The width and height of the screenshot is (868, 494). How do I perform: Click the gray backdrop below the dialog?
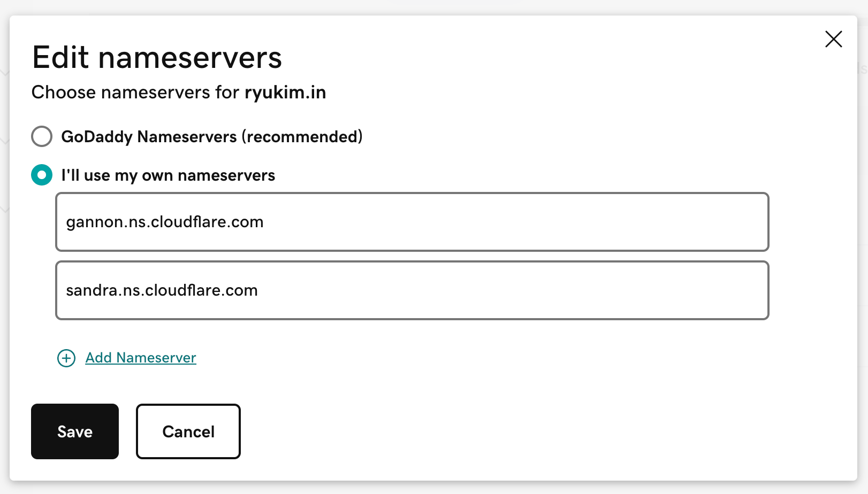[434, 488]
